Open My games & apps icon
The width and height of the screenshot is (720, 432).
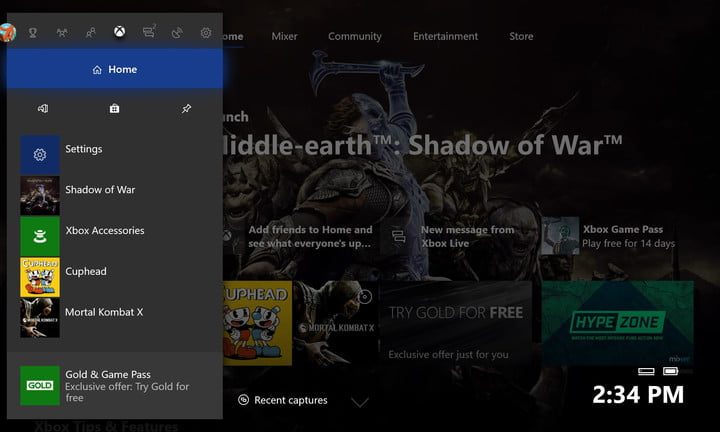[x=43, y=109]
